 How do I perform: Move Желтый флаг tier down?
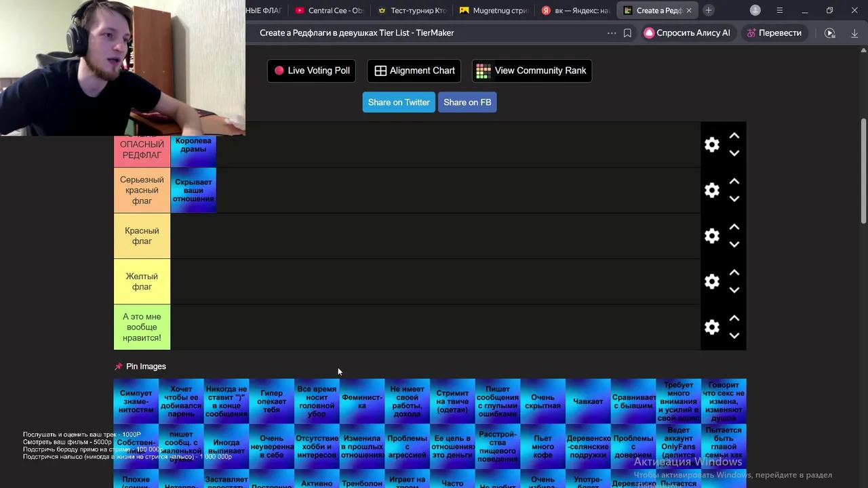click(x=734, y=290)
